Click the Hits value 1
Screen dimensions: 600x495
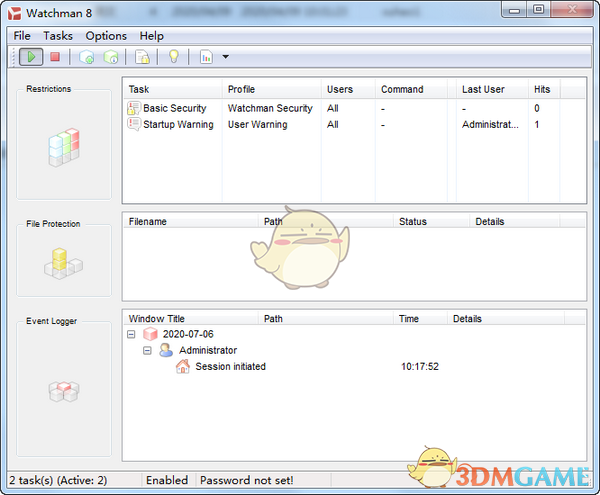click(x=537, y=124)
